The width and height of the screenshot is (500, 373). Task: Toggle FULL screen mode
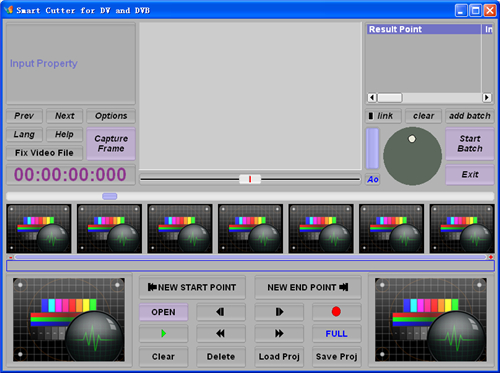[336, 333]
